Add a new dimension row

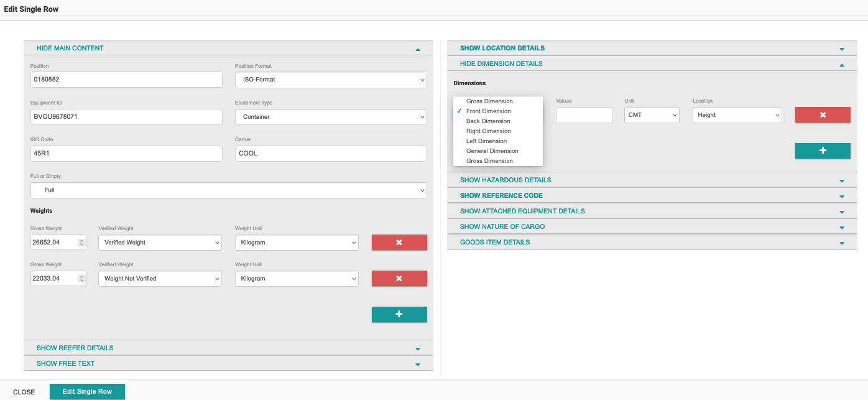[822, 151]
